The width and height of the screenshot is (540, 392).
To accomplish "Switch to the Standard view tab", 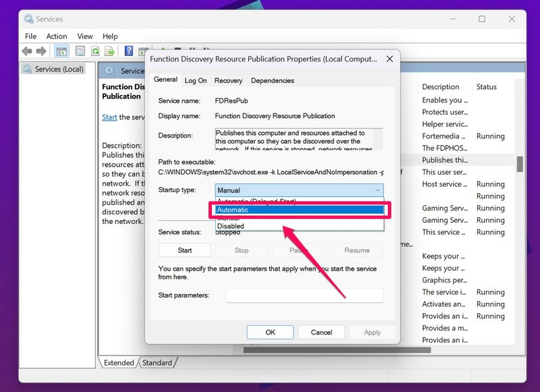I will 157,363.
